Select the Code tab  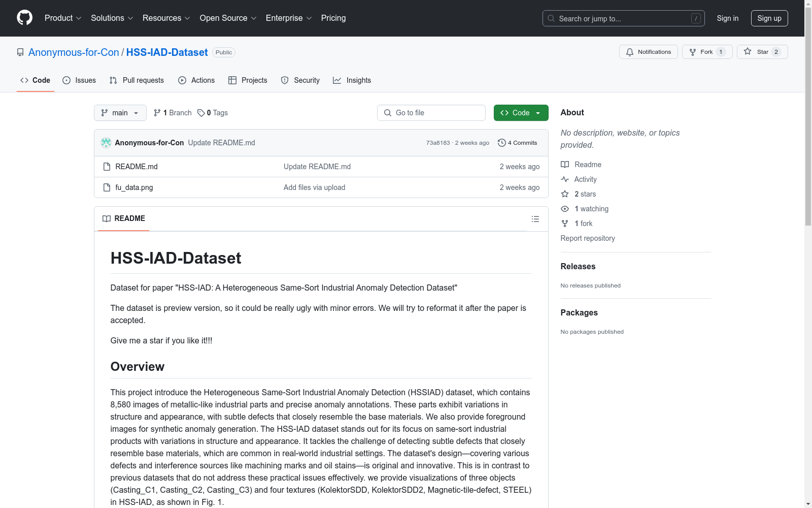tap(36, 80)
